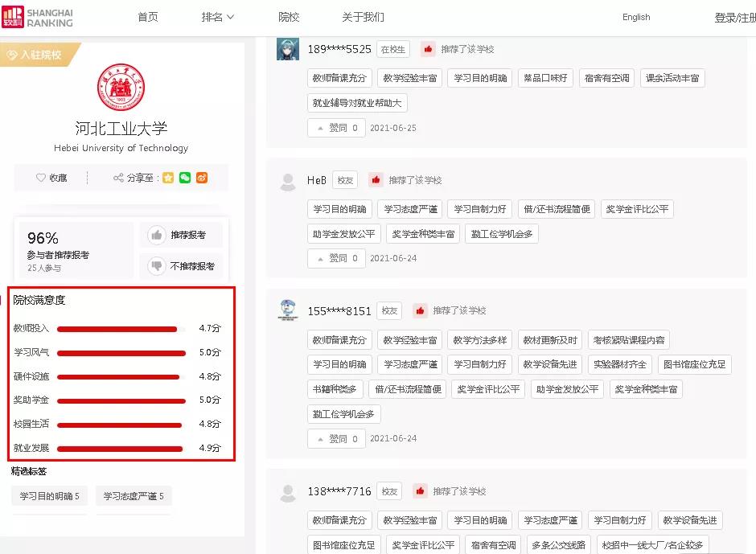
Task: Expand the 排名 dropdown menu
Action: 217,17
